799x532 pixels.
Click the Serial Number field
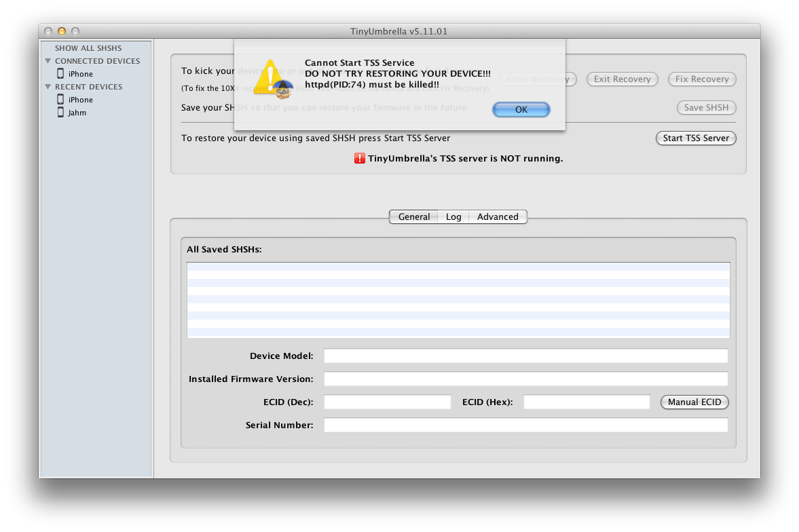[526, 425]
